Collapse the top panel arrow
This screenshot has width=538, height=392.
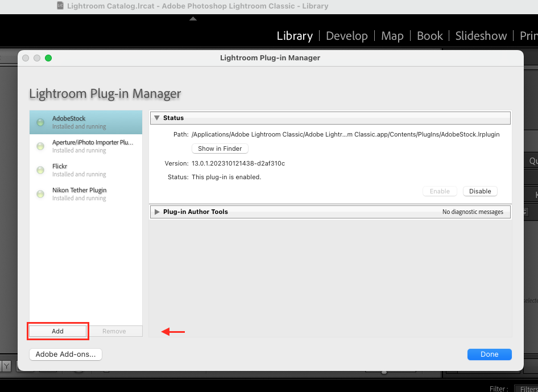coord(193,19)
